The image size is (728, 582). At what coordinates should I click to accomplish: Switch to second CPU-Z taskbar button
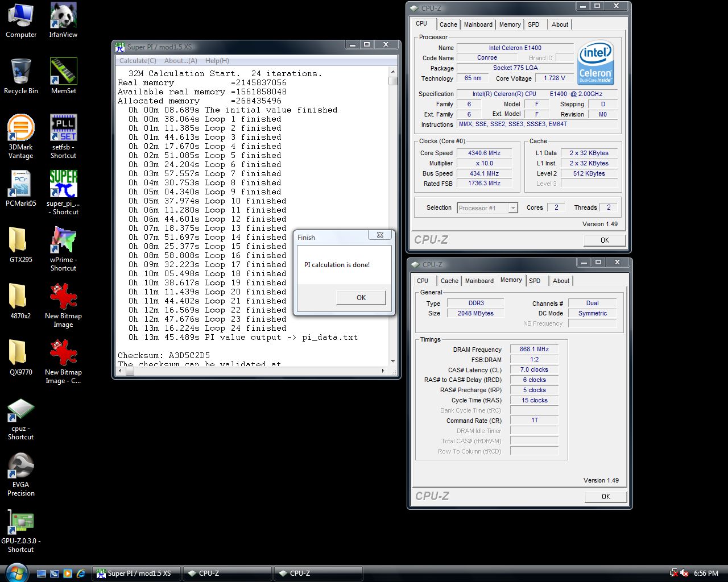[x=318, y=573]
